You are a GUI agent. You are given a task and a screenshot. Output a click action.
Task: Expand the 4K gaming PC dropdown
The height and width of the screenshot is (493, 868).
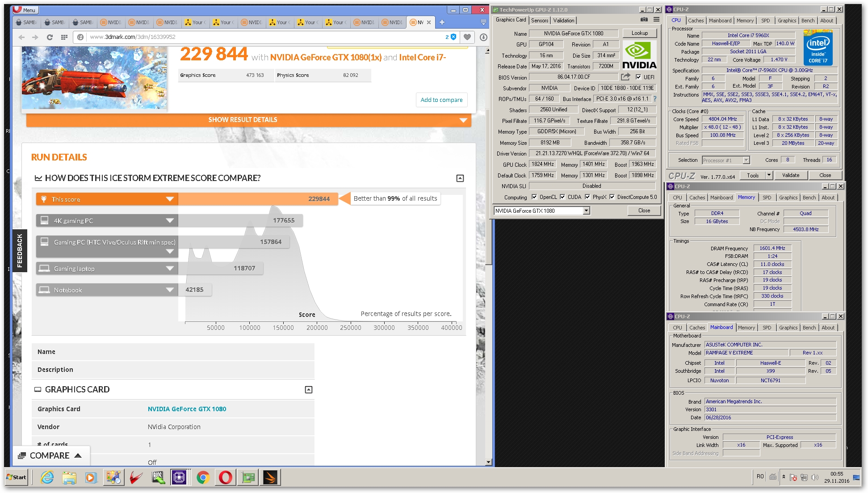pos(170,220)
